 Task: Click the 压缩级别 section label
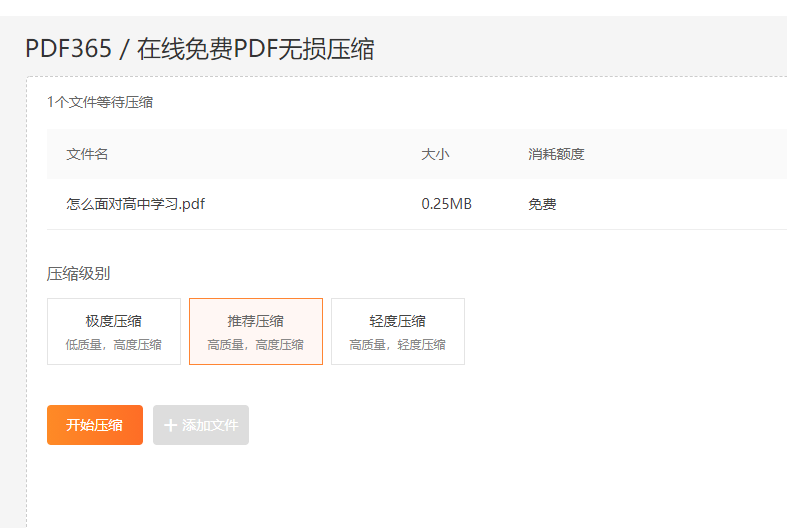point(78,274)
